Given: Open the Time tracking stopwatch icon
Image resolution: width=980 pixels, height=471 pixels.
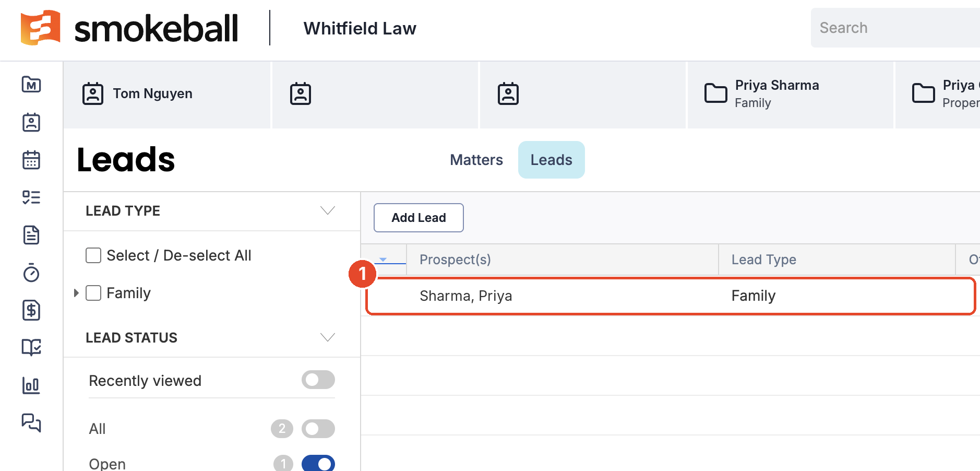Looking at the screenshot, I should pos(31,273).
